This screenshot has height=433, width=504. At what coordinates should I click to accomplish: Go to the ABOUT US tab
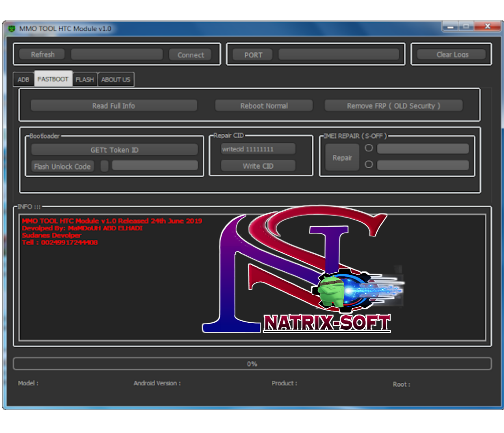tap(115, 79)
